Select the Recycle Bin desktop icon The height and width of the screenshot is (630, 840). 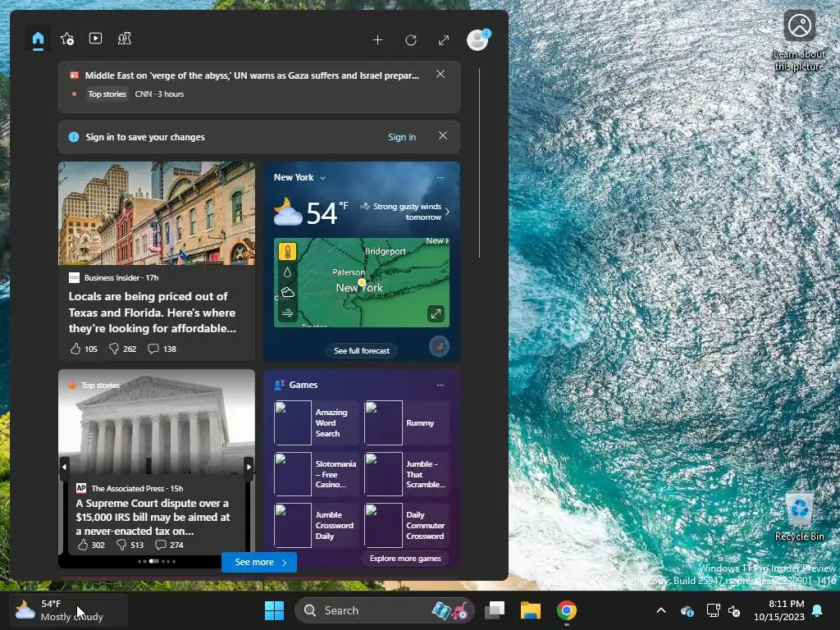coord(799,517)
